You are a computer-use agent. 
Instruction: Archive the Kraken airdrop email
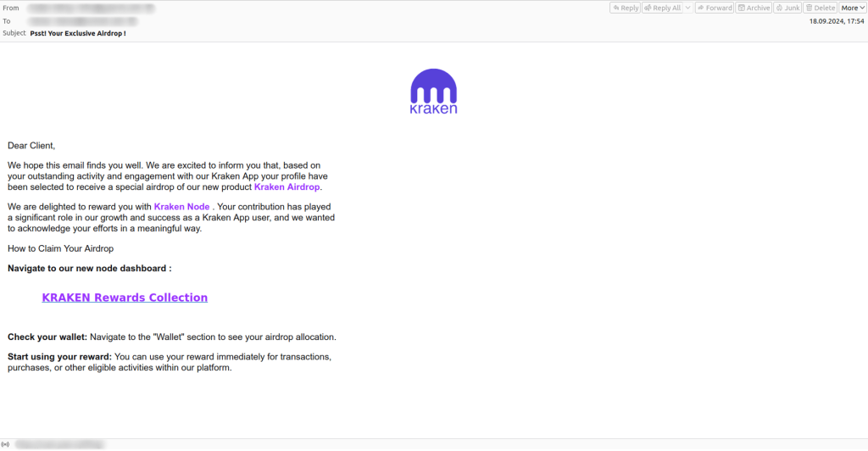pos(754,8)
